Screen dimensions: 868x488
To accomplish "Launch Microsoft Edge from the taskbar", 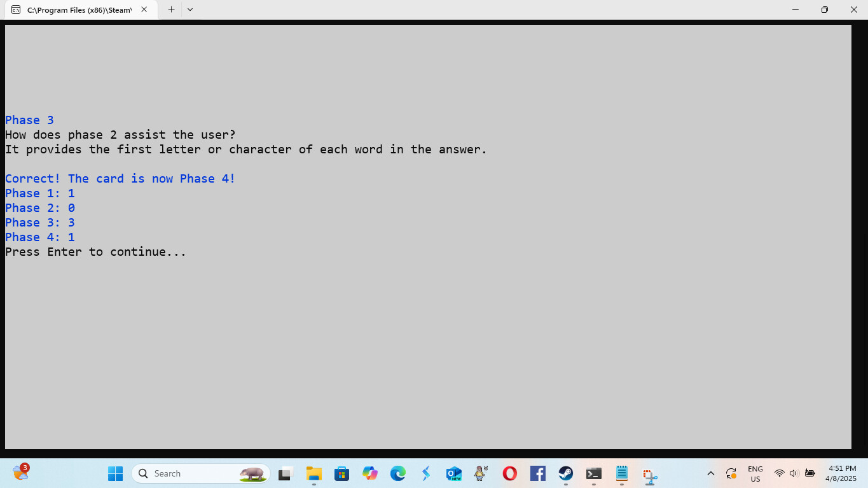I will [x=397, y=473].
